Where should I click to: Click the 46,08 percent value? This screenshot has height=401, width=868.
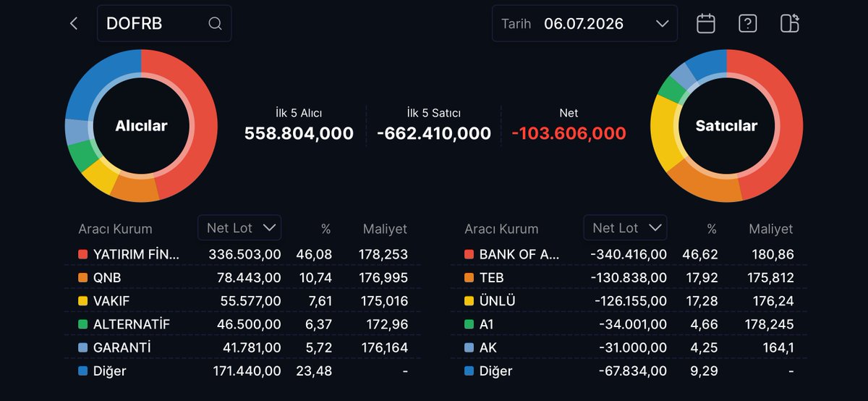click(313, 255)
